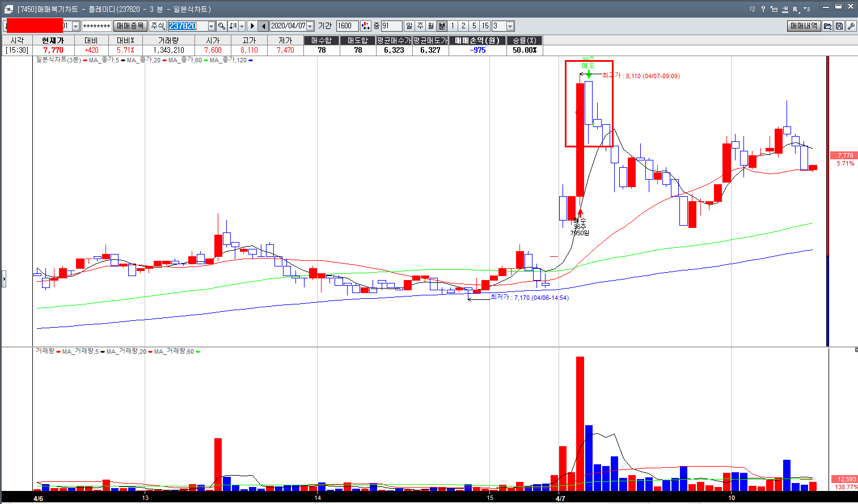Screen dimensions: 858x504
Task: Click the title bar message bubble icon
Action: pos(753,9)
